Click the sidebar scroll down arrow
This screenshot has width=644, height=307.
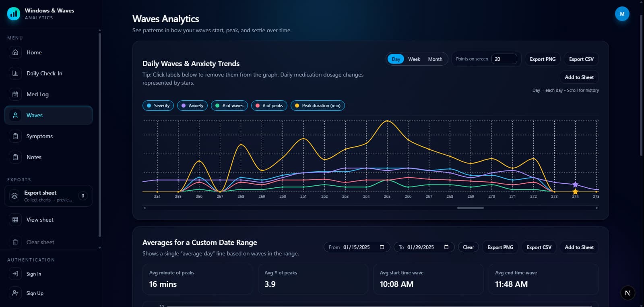click(100, 248)
